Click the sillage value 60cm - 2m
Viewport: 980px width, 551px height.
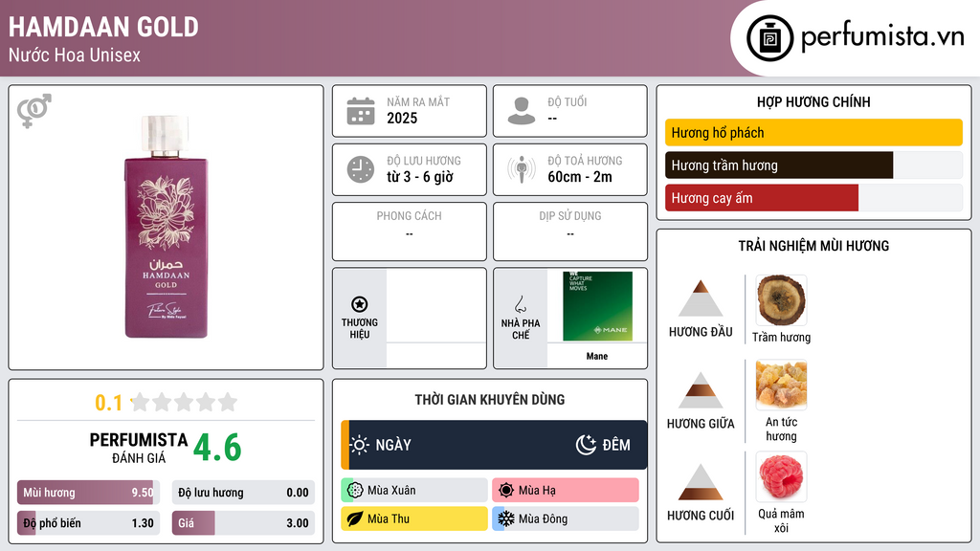tap(580, 177)
